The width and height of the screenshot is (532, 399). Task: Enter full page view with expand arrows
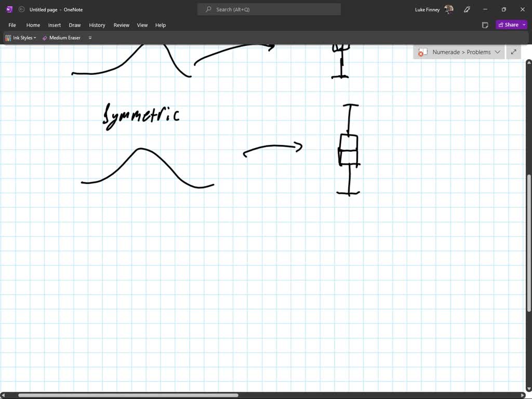(x=513, y=52)
